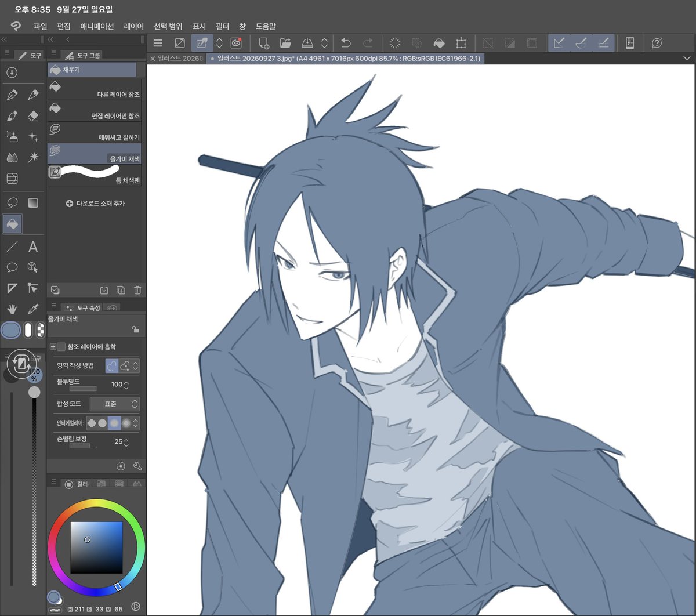The image size is (696, 616).
Task: Select the Airbrush tool
Action: (12, 137)
